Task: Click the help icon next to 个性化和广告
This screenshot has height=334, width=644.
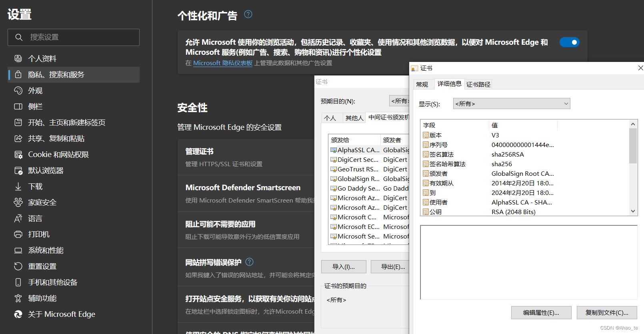Action: 248,14
